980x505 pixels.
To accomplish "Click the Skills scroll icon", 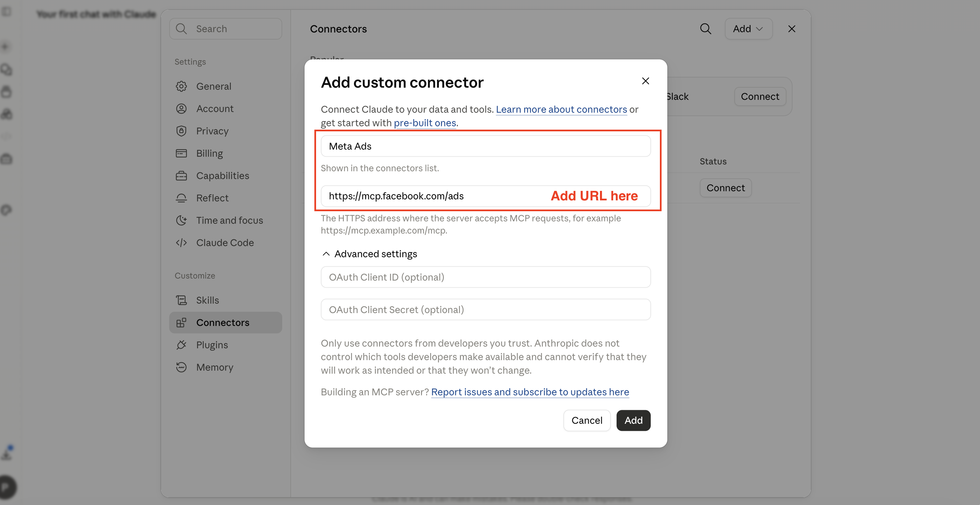I will 181,300.
